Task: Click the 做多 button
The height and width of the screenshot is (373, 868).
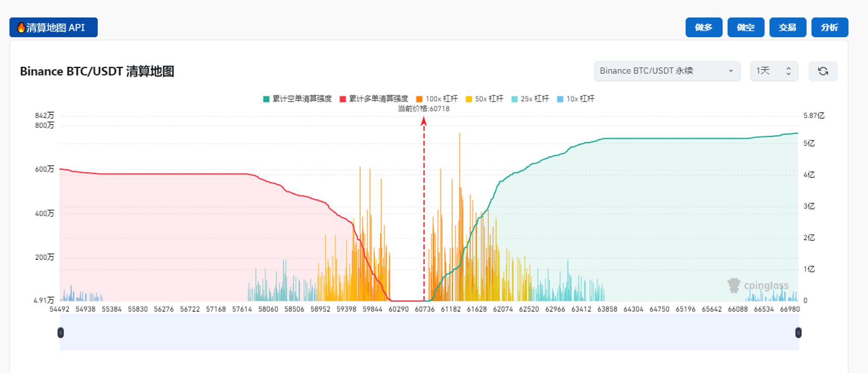Action: point(704,27)
